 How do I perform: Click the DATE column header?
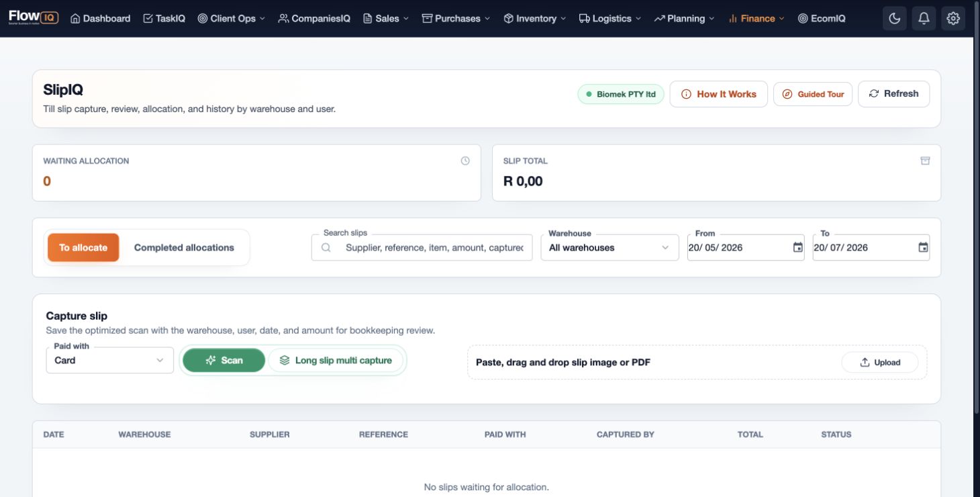click(x=54, y=435)
